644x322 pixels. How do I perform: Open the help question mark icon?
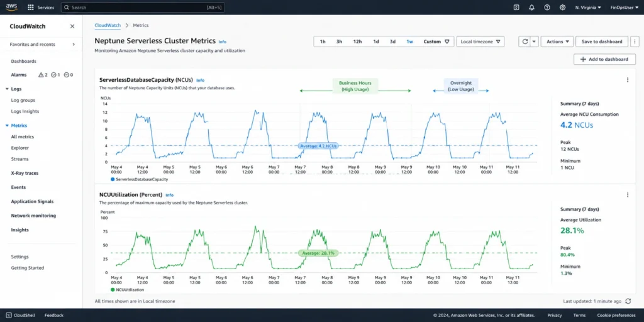[x=547, y=8]
